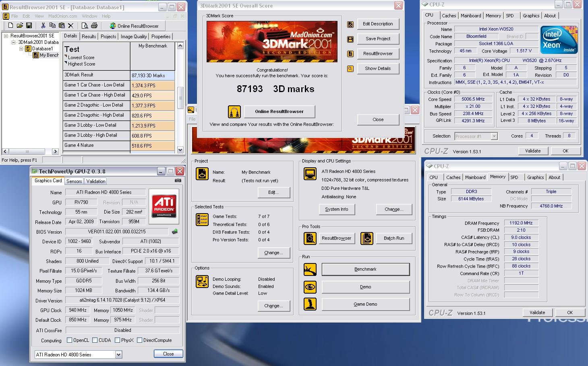
Task: Take a GPU-Z screenshot with the camera icon
Action: [x=178, y=181]
